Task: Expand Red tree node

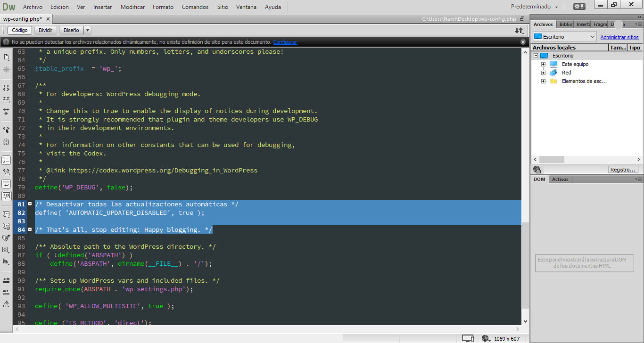Action: click(543, 73)
